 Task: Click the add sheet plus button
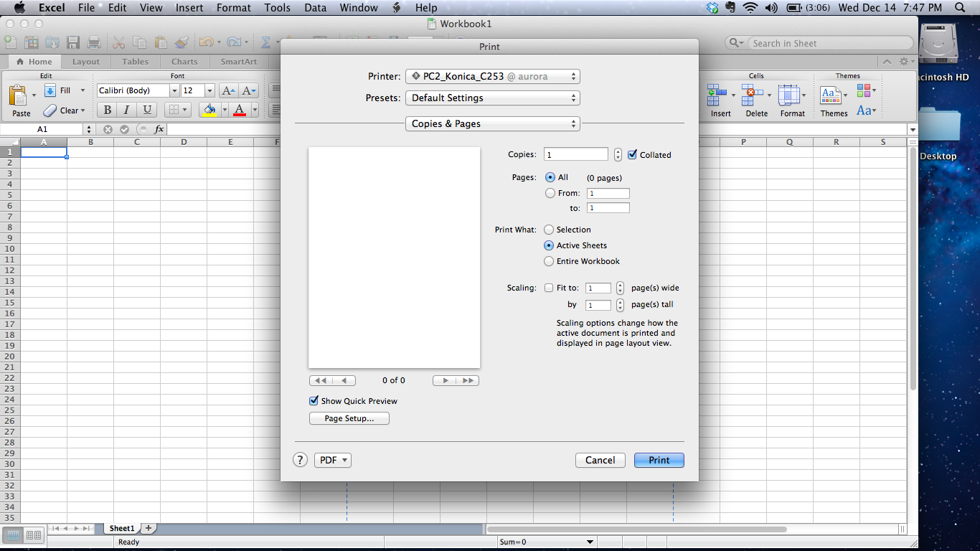pos(149,528)
